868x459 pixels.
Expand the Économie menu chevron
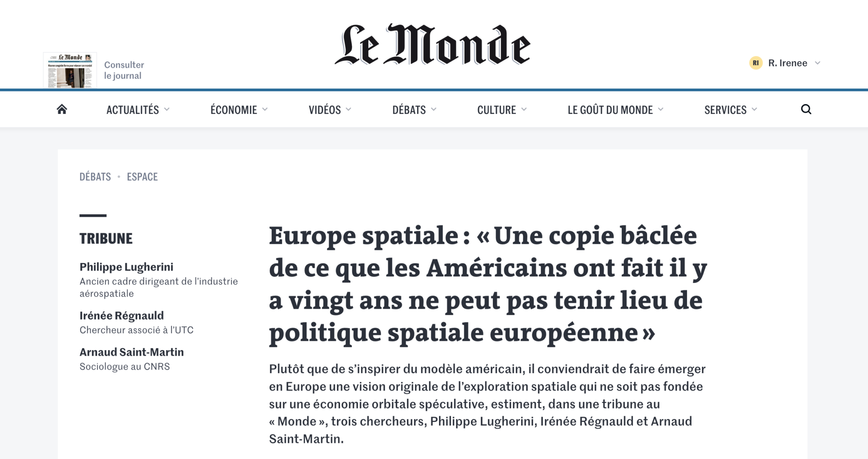[x=265, y=109]
